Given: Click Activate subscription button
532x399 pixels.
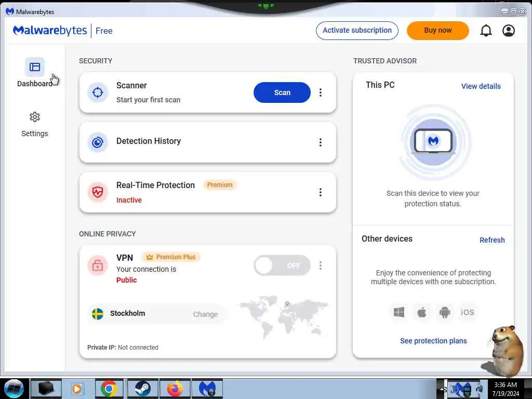Looking at the screenshot, I should (x=357, y=31).
